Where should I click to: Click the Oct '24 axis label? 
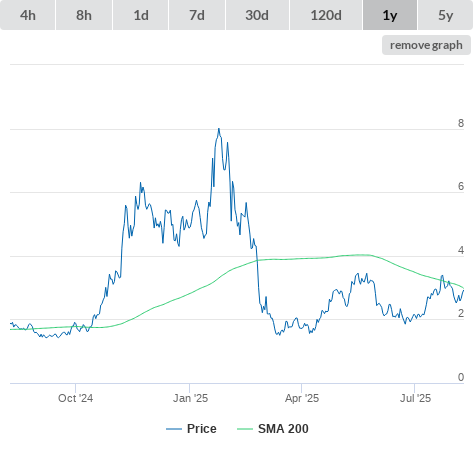pyautogui.click(x=75, y=398)
